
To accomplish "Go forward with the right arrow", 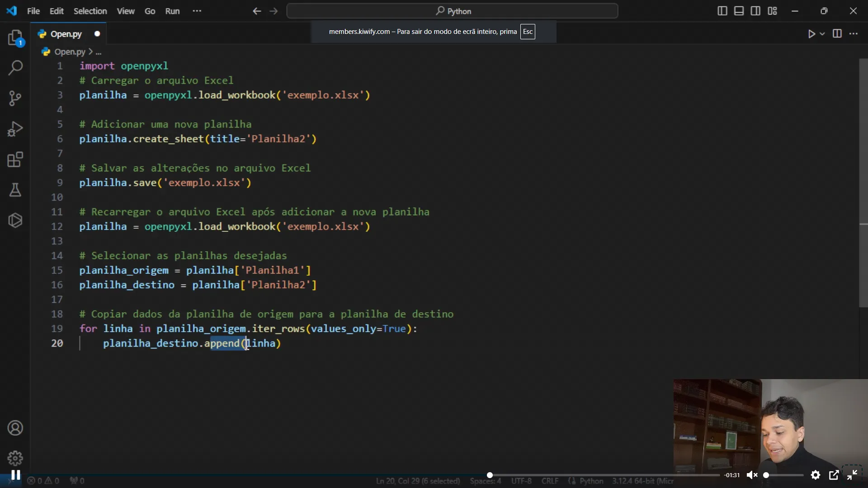I will (x=274, y=11).
